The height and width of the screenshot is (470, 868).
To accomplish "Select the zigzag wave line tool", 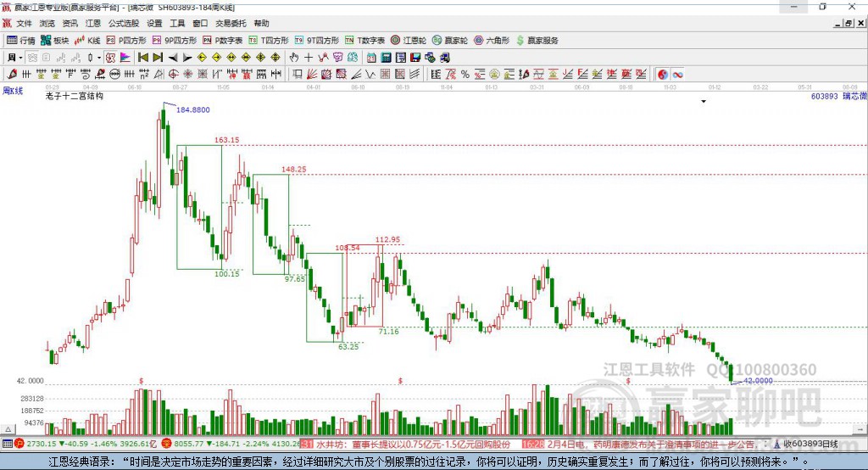I will click(370, 75).
